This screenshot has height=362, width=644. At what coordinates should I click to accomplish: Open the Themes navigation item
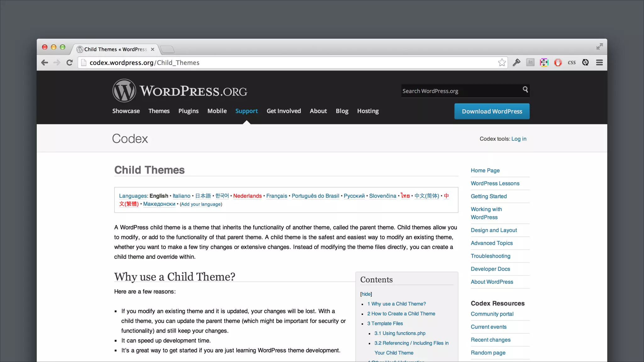[159, 111]
